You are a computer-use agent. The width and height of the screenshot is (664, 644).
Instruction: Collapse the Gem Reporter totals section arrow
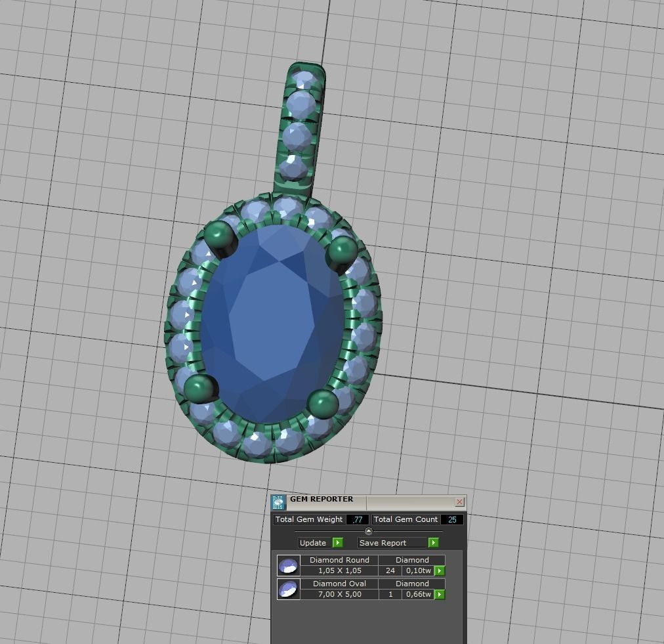pos(369,531)
